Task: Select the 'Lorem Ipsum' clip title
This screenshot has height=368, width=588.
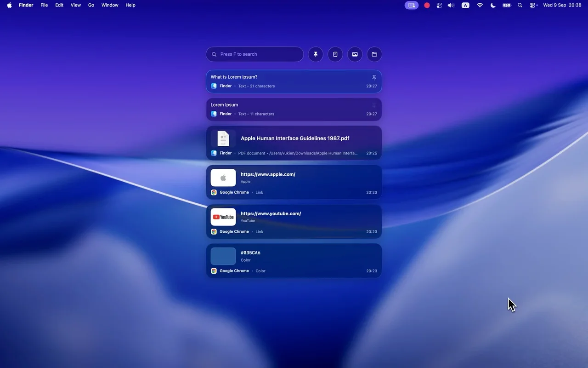Action: (x=224, y=105)
